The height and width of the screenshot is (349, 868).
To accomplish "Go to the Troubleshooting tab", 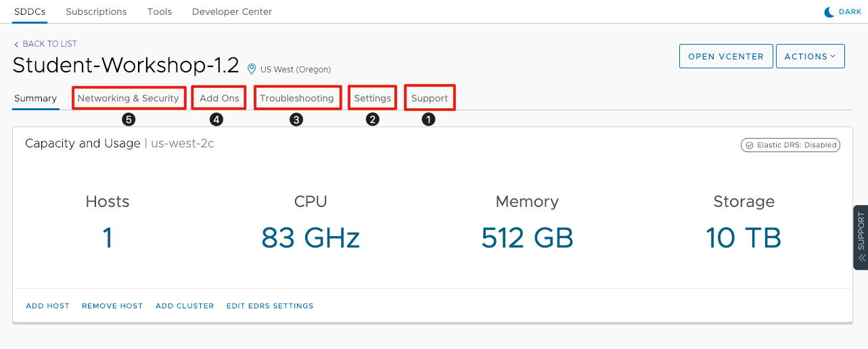I will point(296,98).
